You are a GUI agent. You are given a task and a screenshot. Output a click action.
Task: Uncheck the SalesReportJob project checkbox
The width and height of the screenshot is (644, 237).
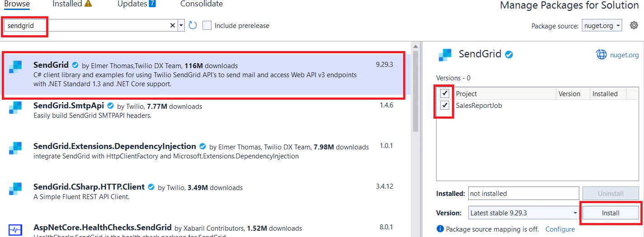point(445,106)
